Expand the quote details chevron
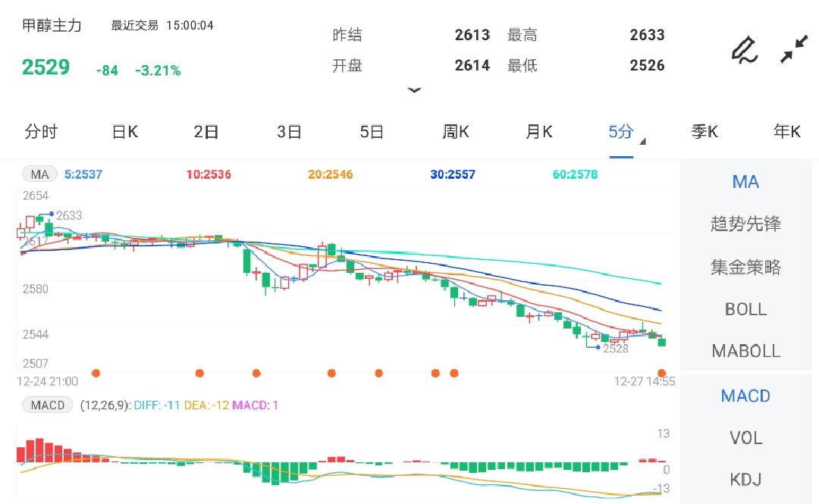The image size is (819, 504). 415,90
